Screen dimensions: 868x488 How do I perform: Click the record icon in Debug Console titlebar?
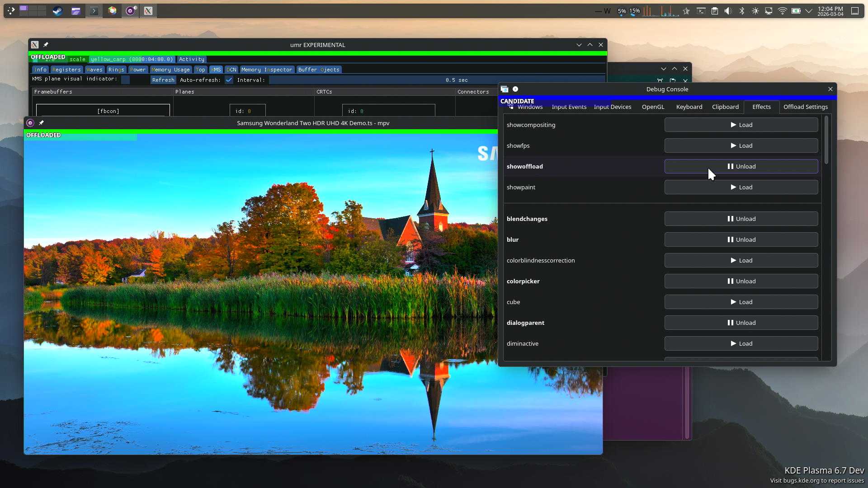(x=516, y=89)
